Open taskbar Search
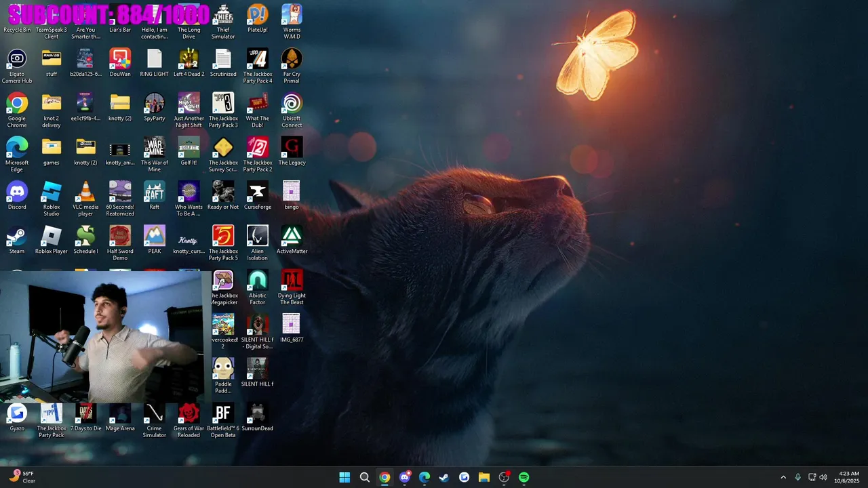 click(364, 477)
